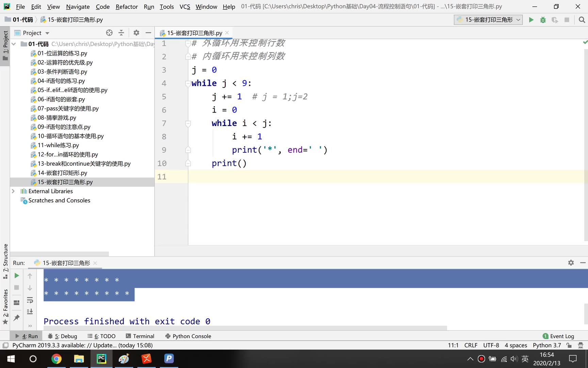Run with coverage icon in toolbar

[x=555, y=20]
